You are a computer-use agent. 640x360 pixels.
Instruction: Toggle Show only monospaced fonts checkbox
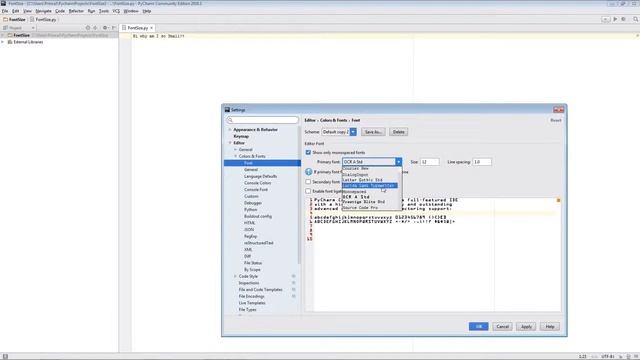pyautogui.click(x=308, y=152)
